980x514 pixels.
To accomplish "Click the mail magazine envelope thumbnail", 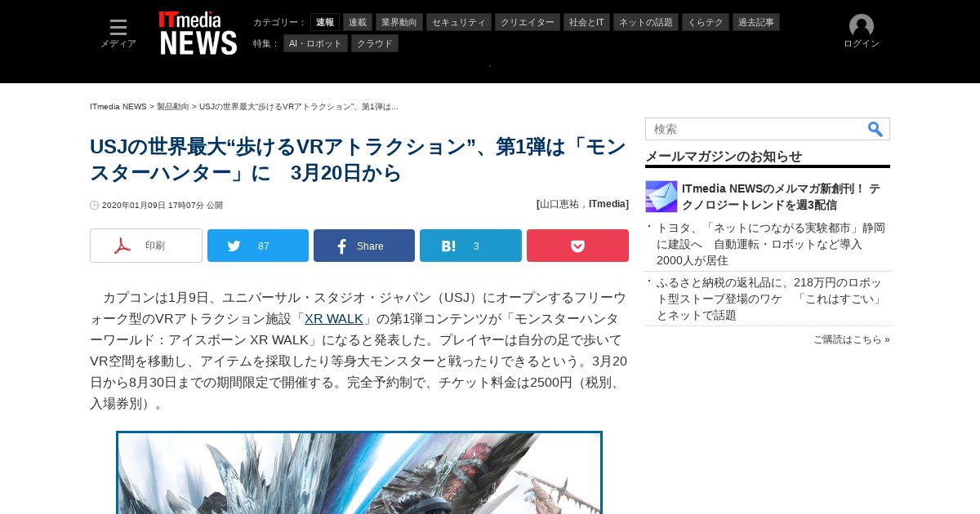I will click(x=661, y=197).
